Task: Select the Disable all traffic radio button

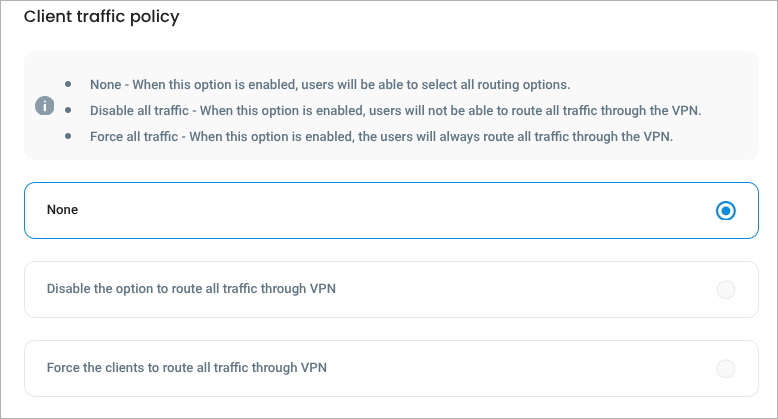Action: 726,290
